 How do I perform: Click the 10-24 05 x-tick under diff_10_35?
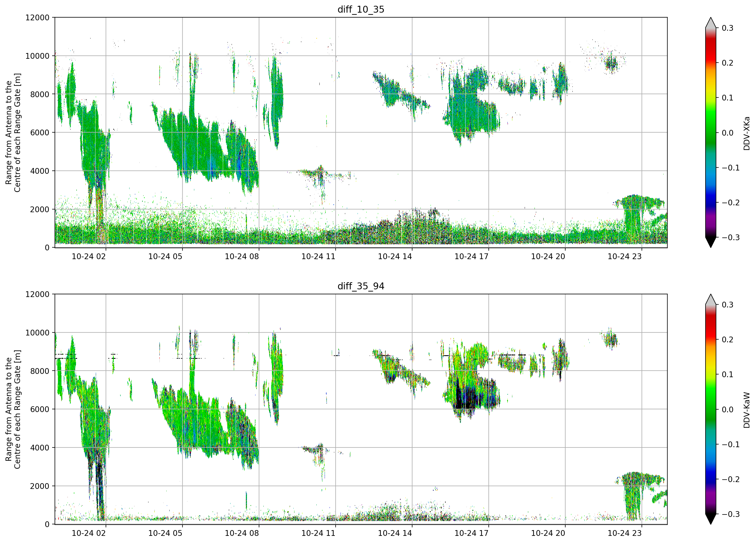(x=165, y=256)
